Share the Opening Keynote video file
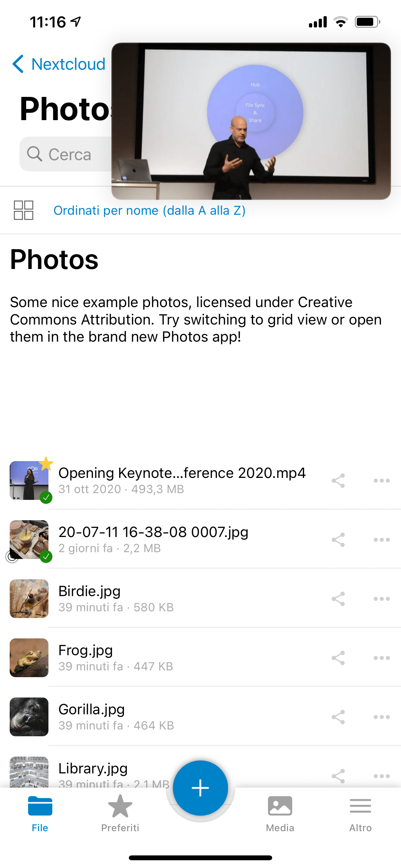 tap(338, 480)
